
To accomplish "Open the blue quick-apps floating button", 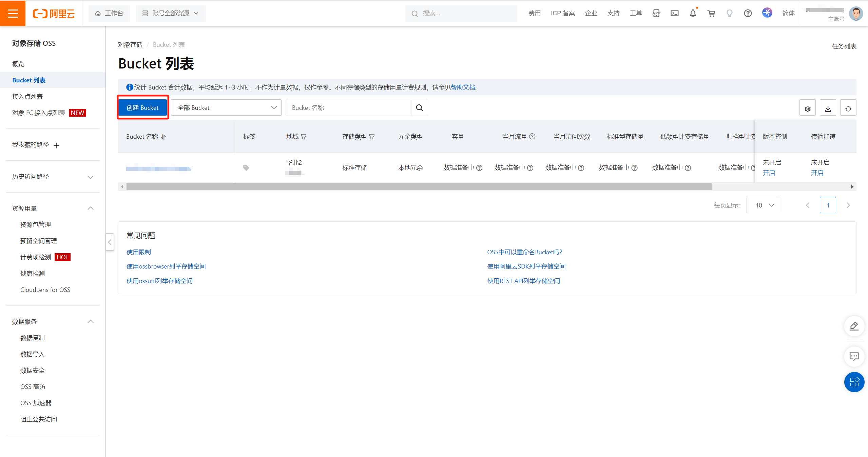I will [x=854, y=382].
